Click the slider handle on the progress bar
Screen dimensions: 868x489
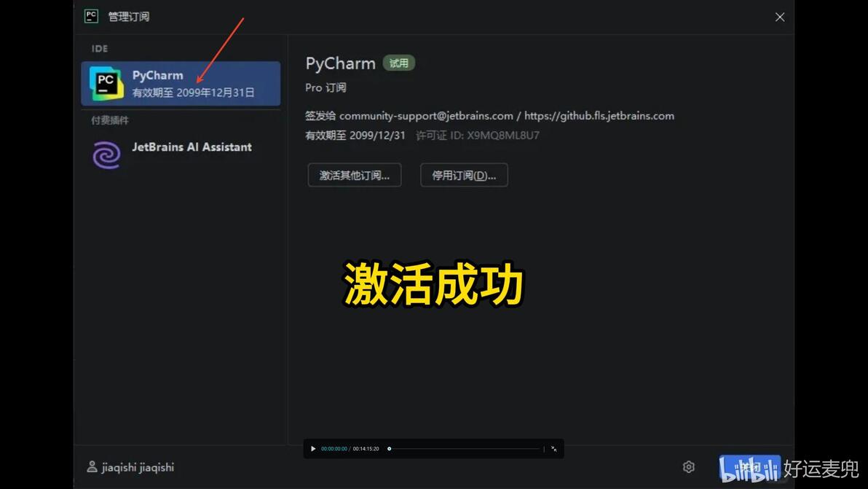[389, 449]
